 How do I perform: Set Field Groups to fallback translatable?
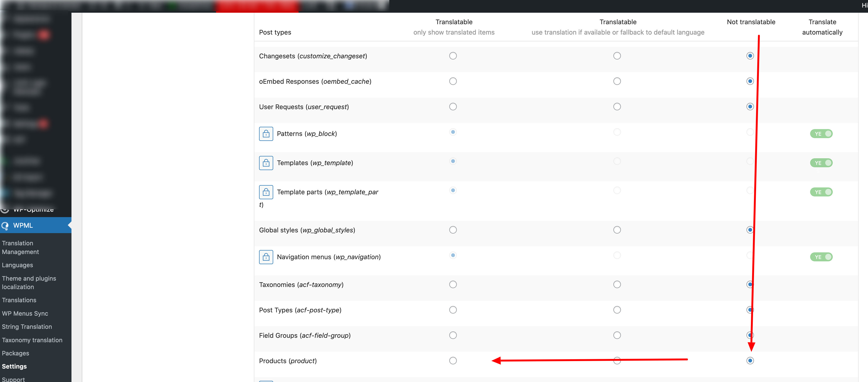617,335
